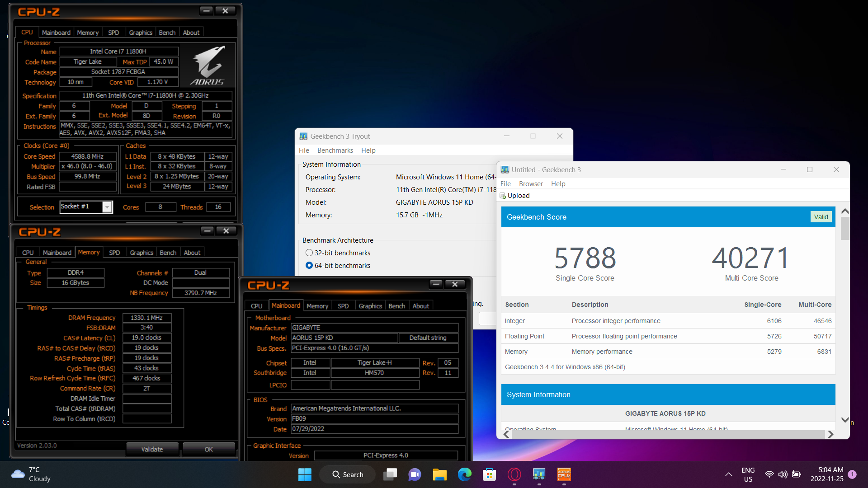Screen dimensions: 868x488
Task: Open CPU tab in the Memory CPU-Z window
Action: click(28, 253)
